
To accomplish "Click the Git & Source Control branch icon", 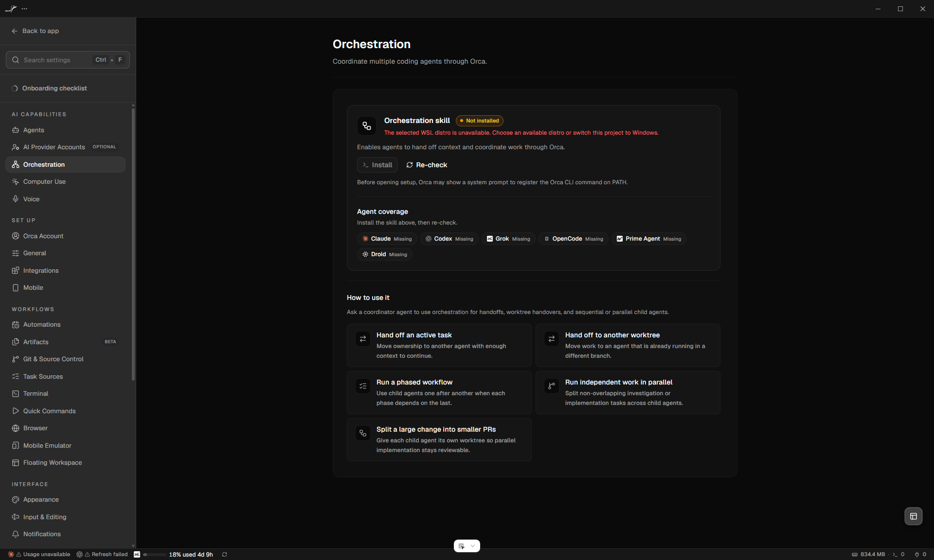I will (16, 359).
